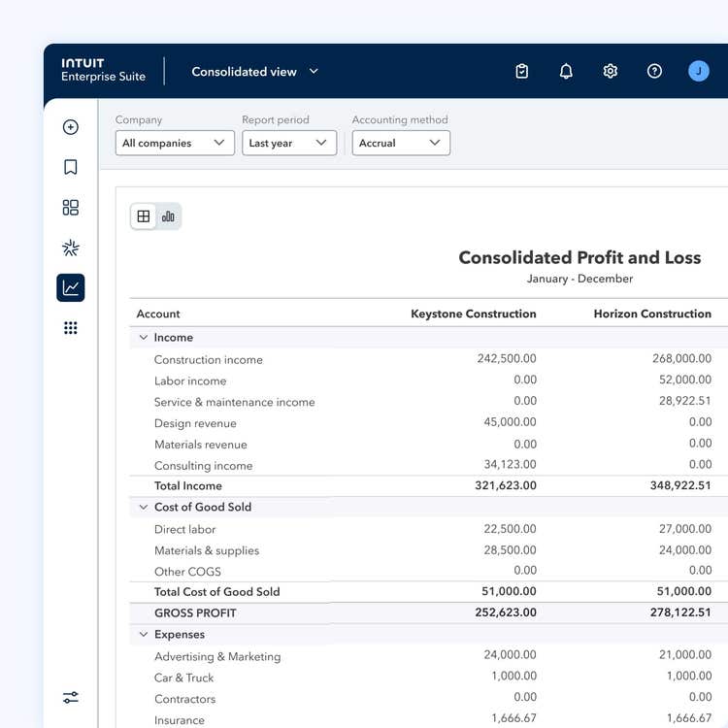Select the GROSS PROFIT row label
Screen dimensions: 728x728
tap(195, 613)
